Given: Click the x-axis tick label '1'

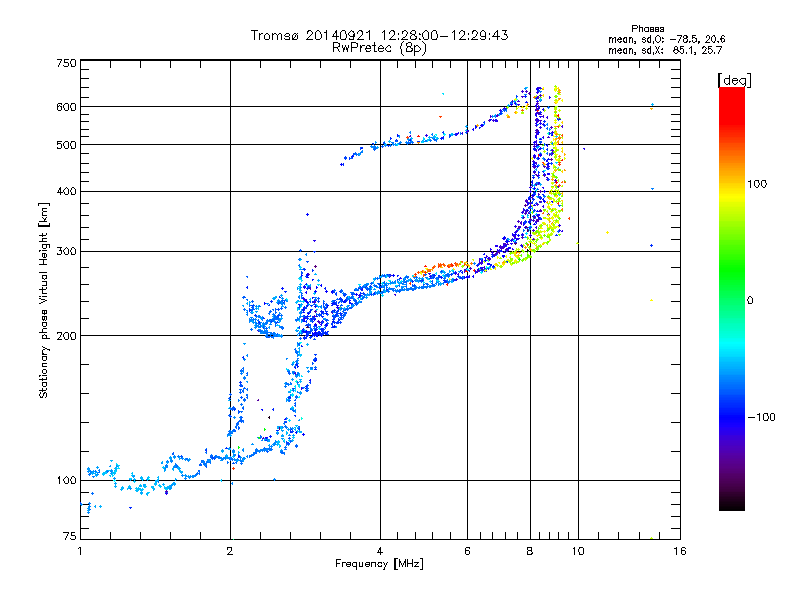Looking at the screenshot, I should [x=80, y=551].
